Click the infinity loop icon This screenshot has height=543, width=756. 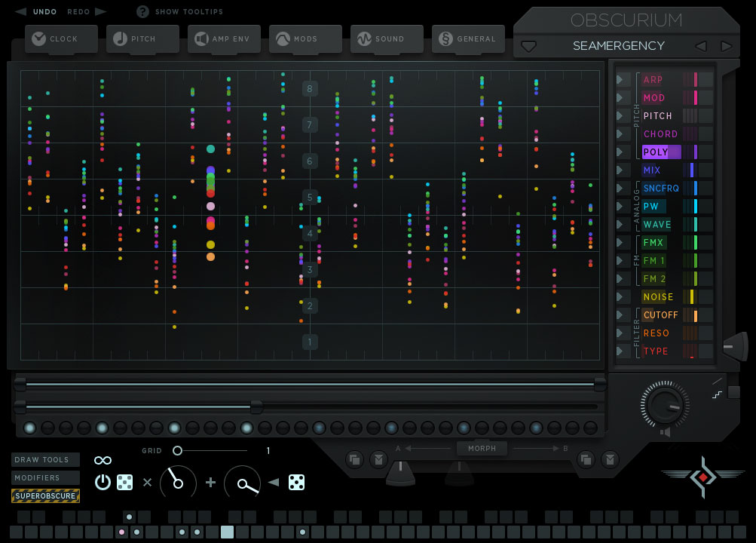(103, 459)
